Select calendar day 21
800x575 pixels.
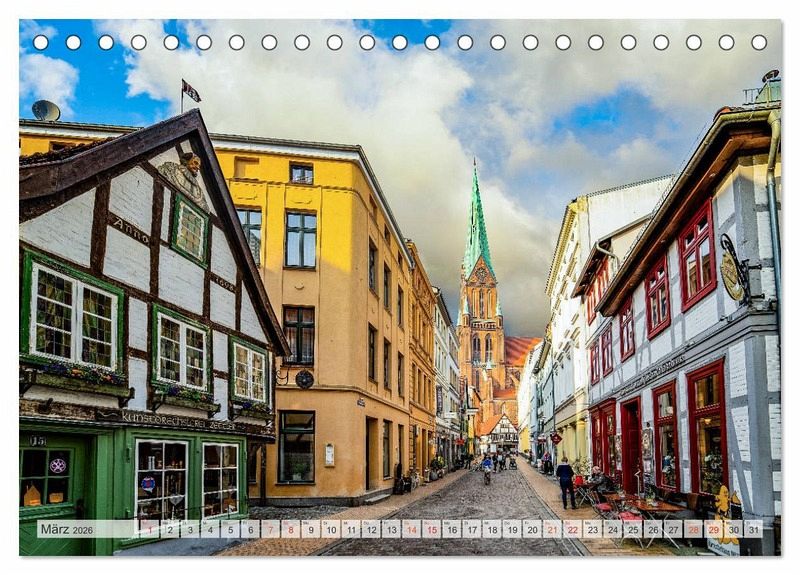pos(553,529)
